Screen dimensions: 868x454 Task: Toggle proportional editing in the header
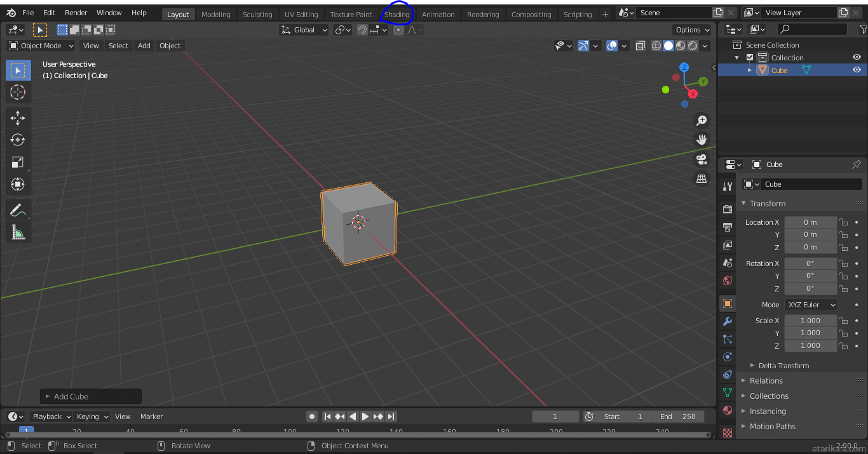398,30
